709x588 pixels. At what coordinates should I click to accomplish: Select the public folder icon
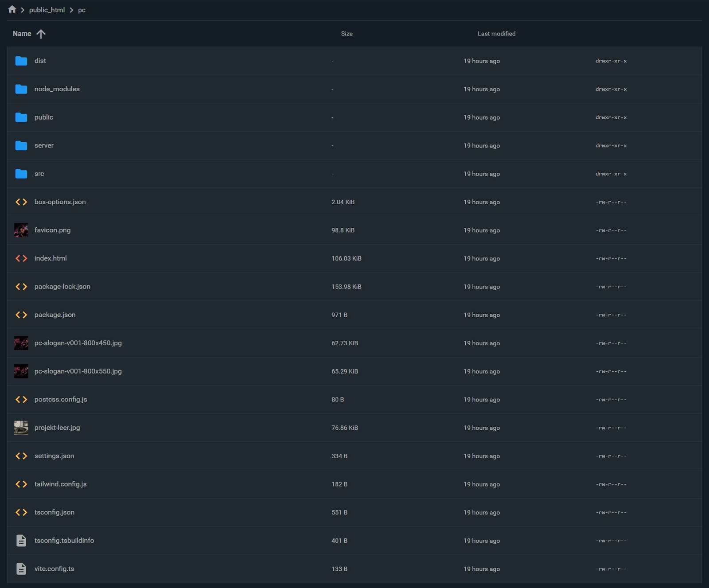[x=21, y=117]
